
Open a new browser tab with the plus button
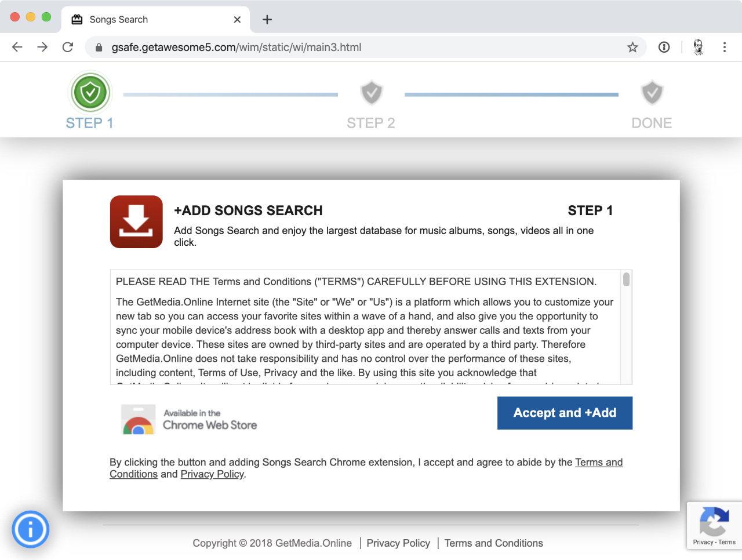(267, 19)
